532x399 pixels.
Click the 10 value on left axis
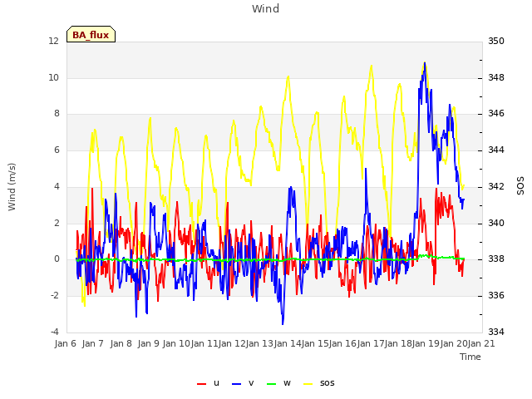[53, 77]
